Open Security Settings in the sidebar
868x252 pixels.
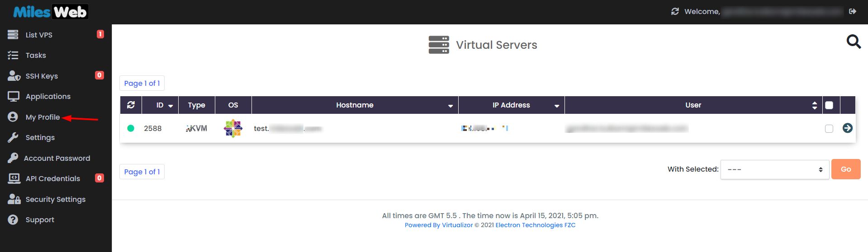click(56, 199)
